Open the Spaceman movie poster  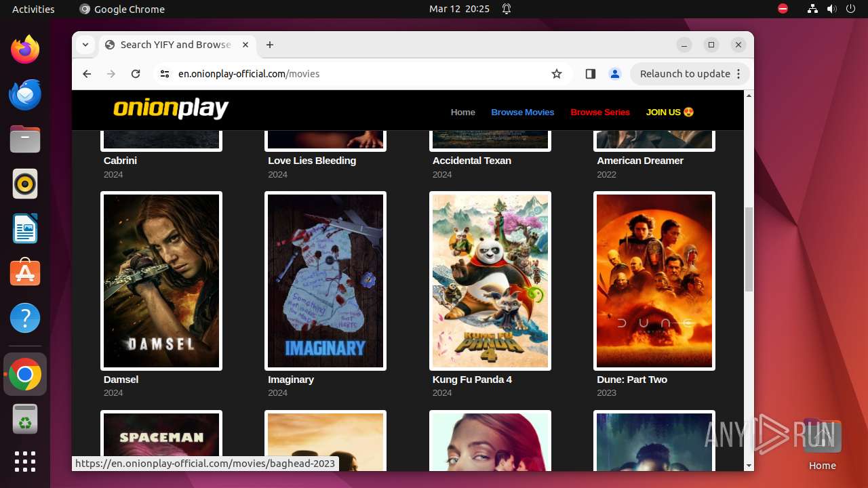pyautogui.click(x=161, y=441)
